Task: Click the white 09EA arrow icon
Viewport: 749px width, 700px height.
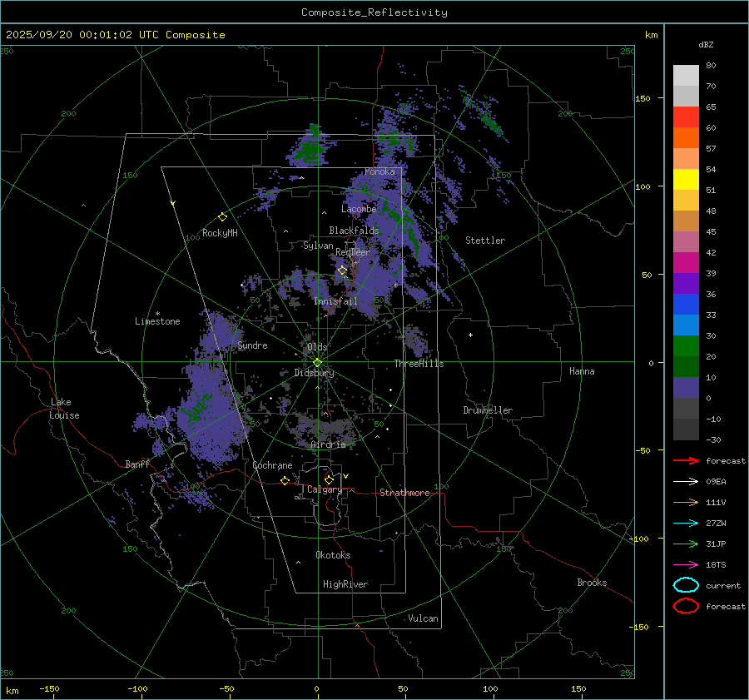Action: (x=685, y=481)
